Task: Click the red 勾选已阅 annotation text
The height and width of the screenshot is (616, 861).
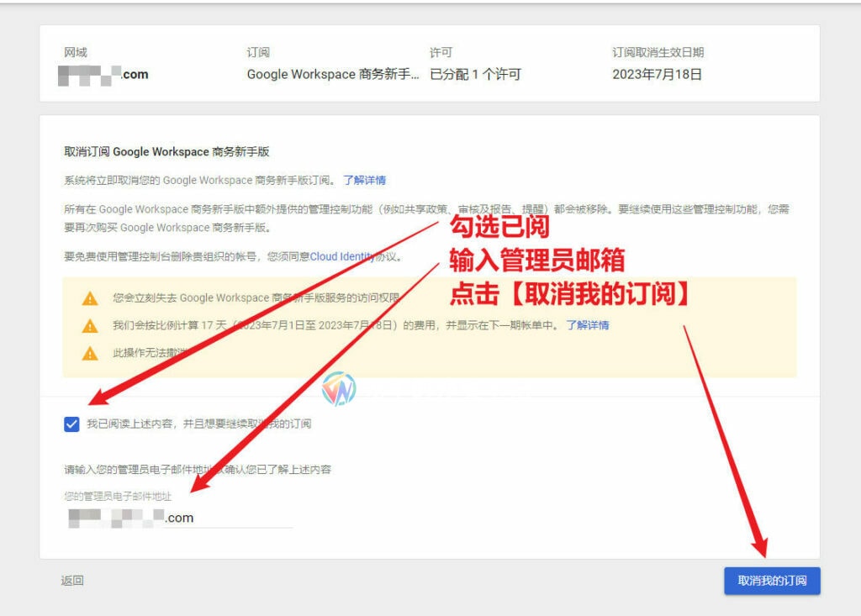Action: [x=499, y=227]
